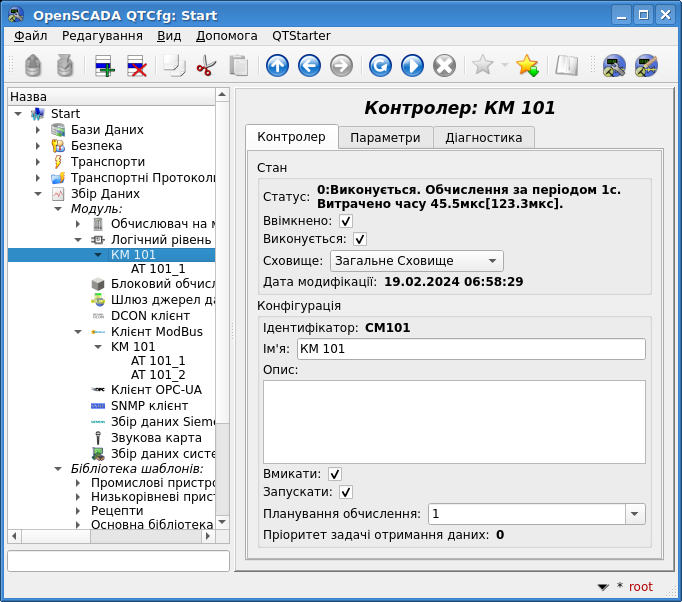Click the second QTStarter module icon
The width and height of the screenshot is (682, 602).
coord(646,66)
